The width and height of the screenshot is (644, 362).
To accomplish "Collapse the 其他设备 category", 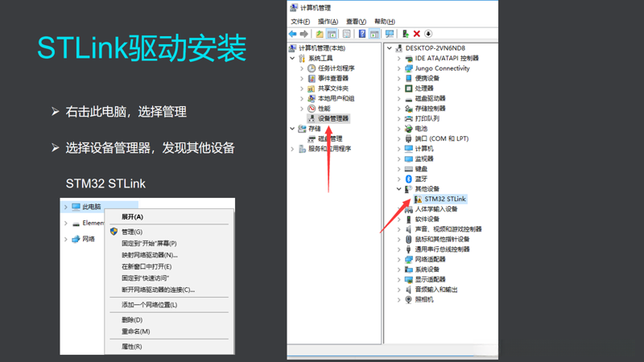I will point(398,189).
